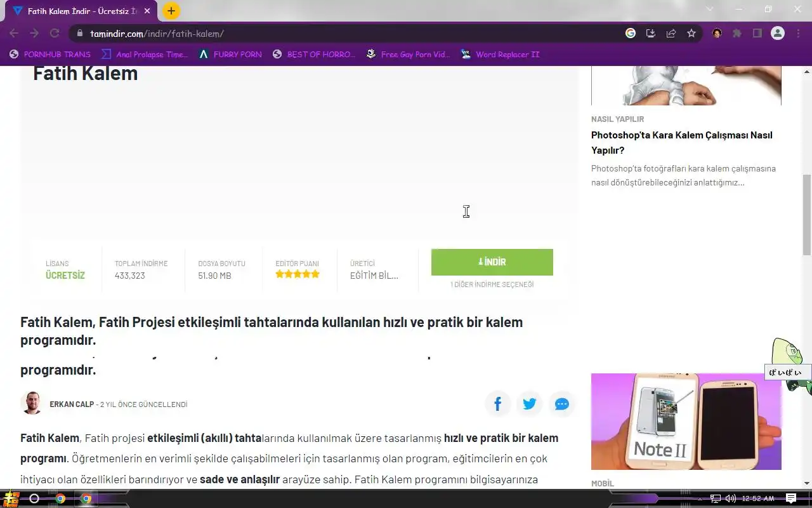Reload the tamindir page
This screenshot has width=812, height=508.
point(55,34)
